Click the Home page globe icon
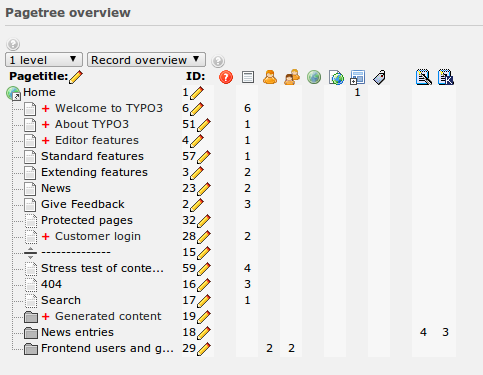 [x=13, y=93]
